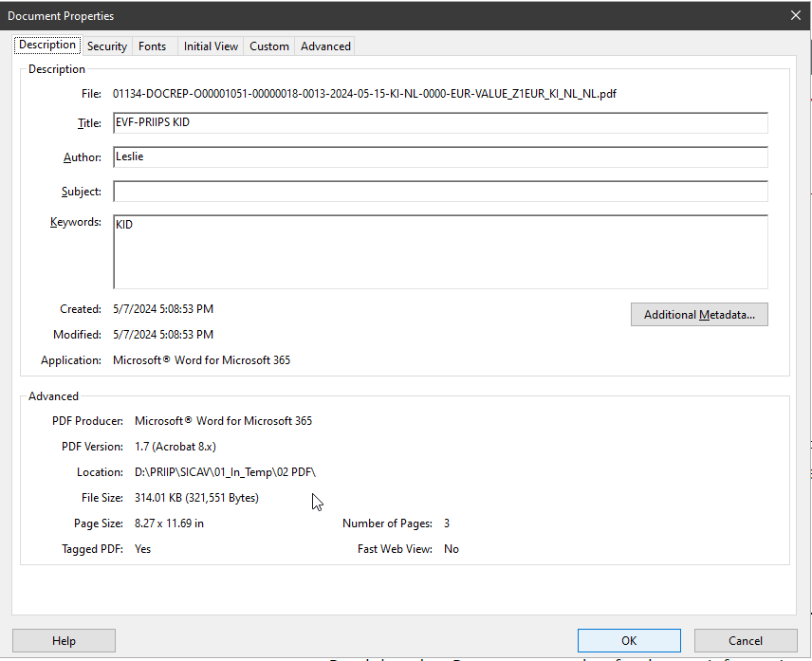Image resolution: width=812 pixels, height=661 pixels.
Task: Click the File Size value
Action: (x=196, y=498)
